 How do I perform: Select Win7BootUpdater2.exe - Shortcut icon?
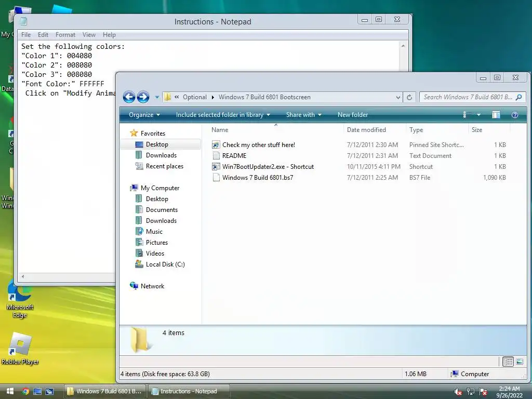click(216, 167)
